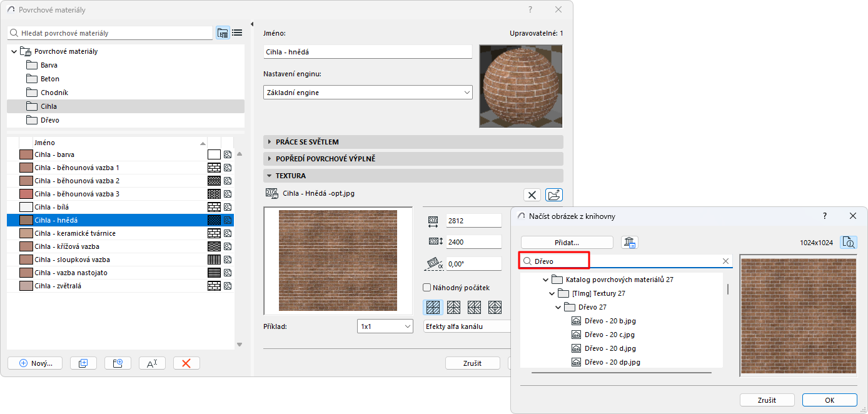Viewport: 868px width, 414px height.
Task: Click rename surface icon button
Action: click(152, 363)
